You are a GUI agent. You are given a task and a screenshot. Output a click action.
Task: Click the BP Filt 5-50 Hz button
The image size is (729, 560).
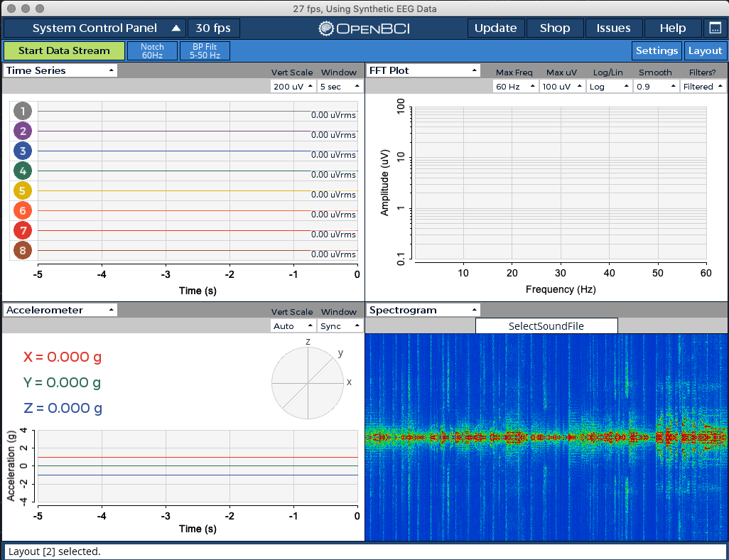205,50
